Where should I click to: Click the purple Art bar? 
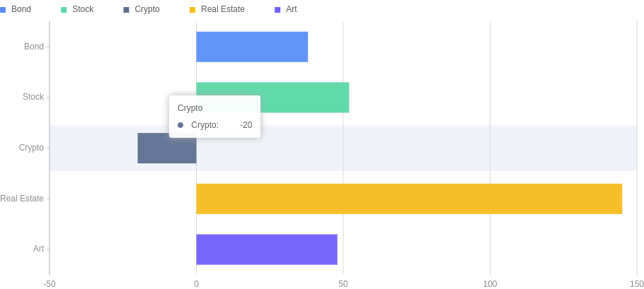(x=266, y=249)
